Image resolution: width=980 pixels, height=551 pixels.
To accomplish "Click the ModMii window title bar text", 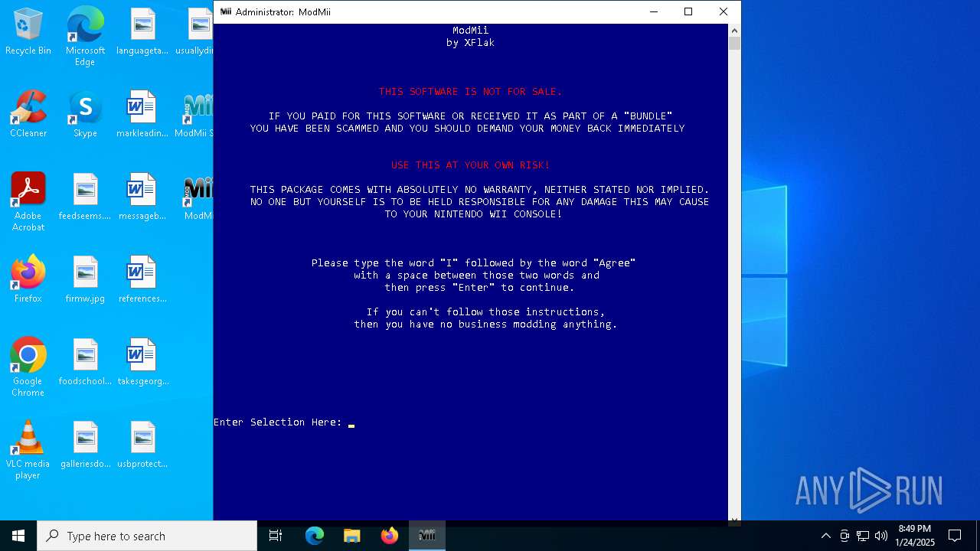I will (283, 11).
